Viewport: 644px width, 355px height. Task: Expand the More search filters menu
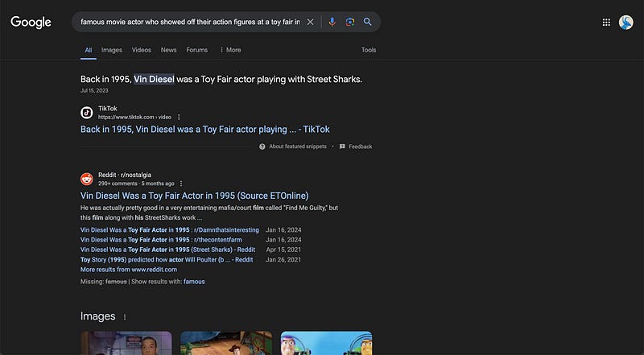[230, 50]
